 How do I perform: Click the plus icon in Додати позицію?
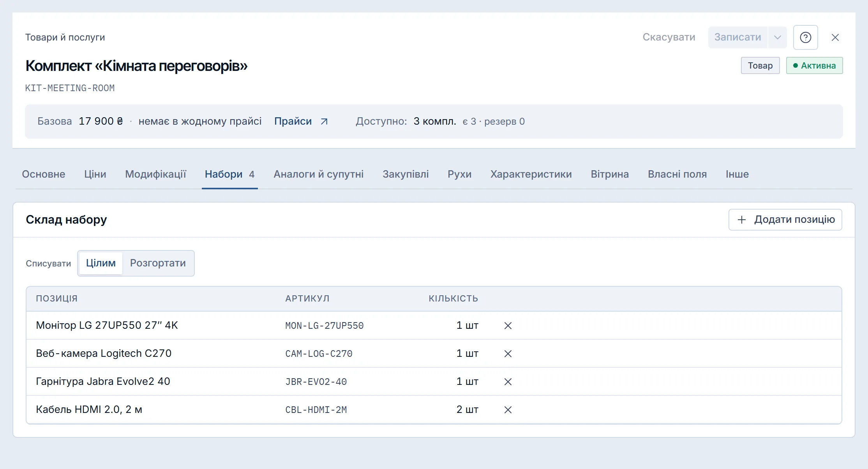coord(742,220)
